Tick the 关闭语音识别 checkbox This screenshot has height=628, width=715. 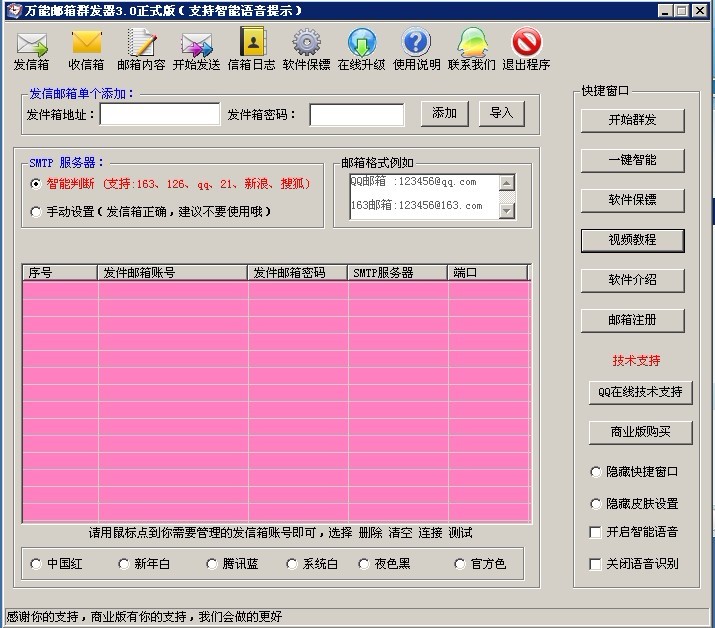click(x=595, y=564)
